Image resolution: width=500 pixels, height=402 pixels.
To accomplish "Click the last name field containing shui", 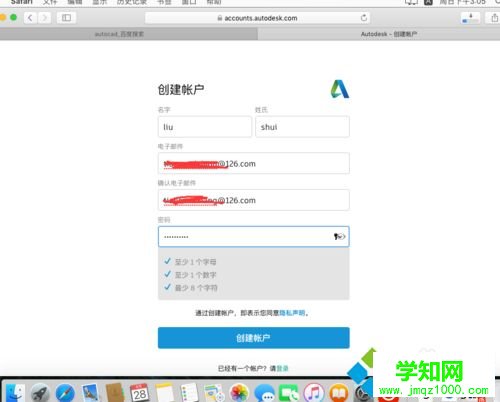I will point(302,127).
